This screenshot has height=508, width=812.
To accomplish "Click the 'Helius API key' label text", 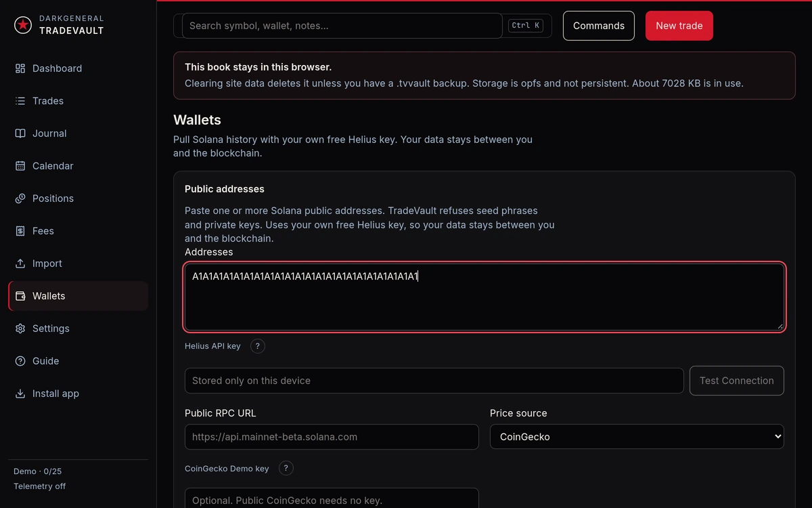I will pyautogui.click(x=212, y=346).
